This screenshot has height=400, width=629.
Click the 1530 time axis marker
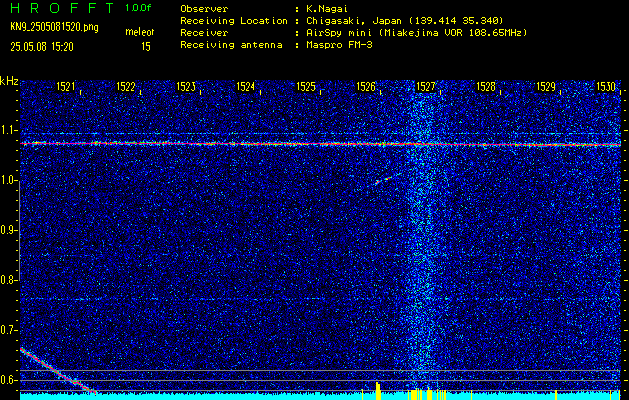(x=606, y=86)
